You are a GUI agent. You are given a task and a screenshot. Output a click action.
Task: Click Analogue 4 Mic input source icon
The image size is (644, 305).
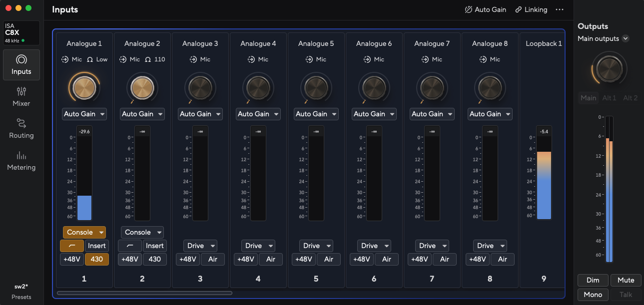coord(251,59)
